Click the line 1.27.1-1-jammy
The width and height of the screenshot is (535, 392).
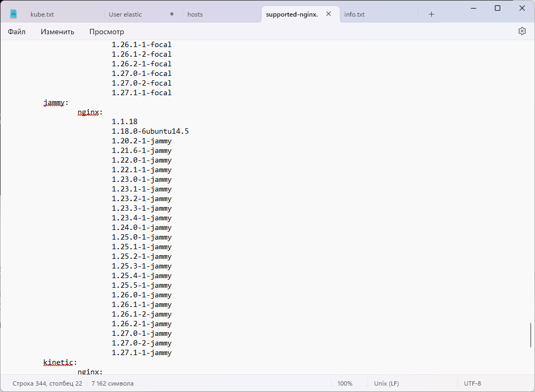coord(142,353)
